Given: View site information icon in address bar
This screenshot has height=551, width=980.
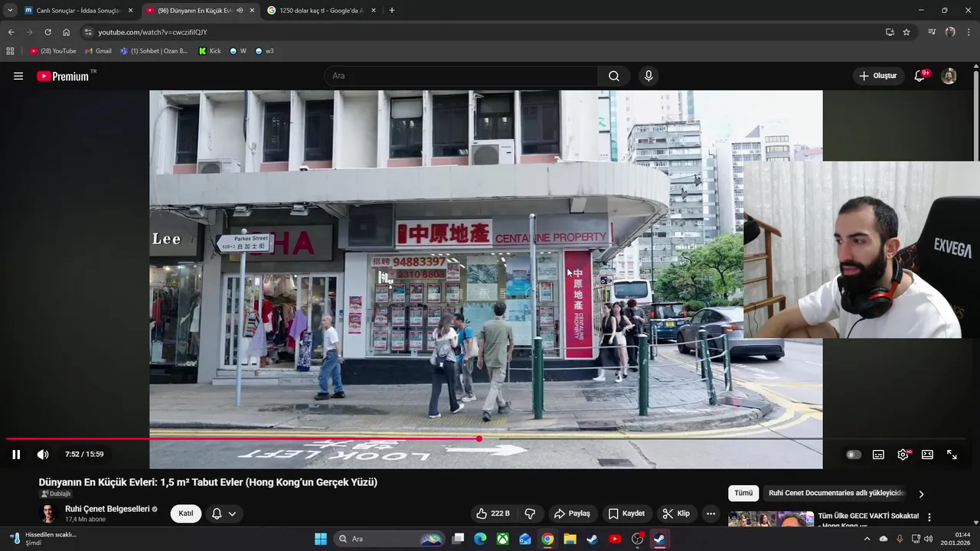Looking at the screenshot, I should pos(88,32).
